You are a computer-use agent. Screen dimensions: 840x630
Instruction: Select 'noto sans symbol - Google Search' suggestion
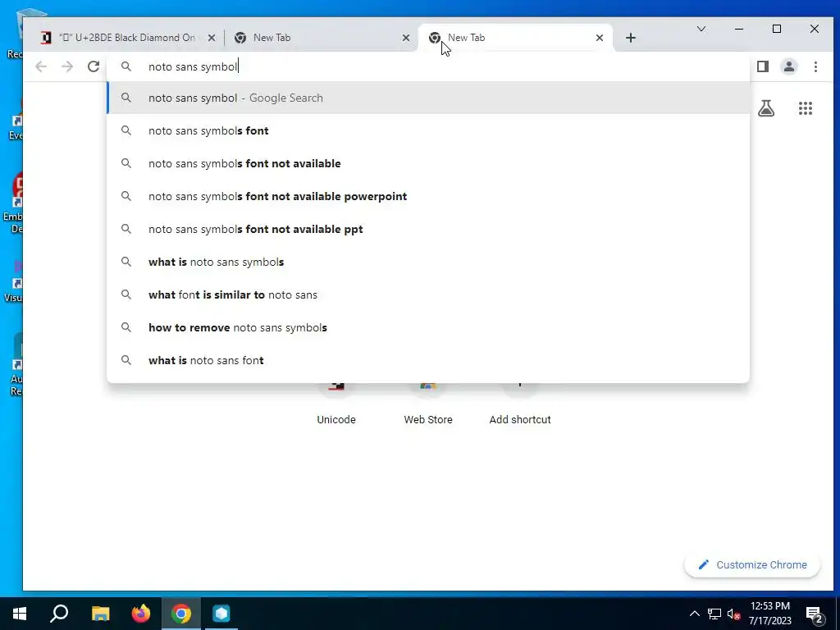[x=428, y=98]
